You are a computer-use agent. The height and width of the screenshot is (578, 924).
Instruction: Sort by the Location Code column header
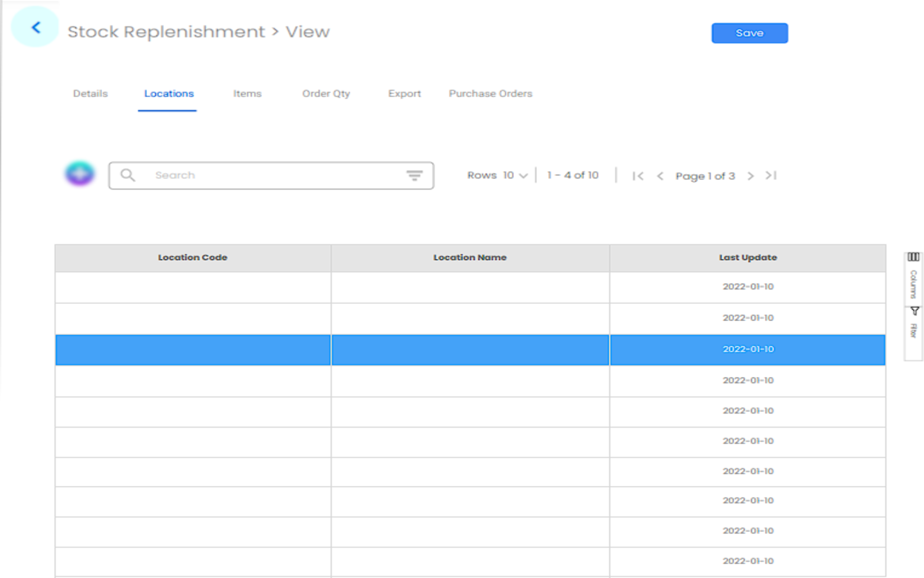pos(193,258)
